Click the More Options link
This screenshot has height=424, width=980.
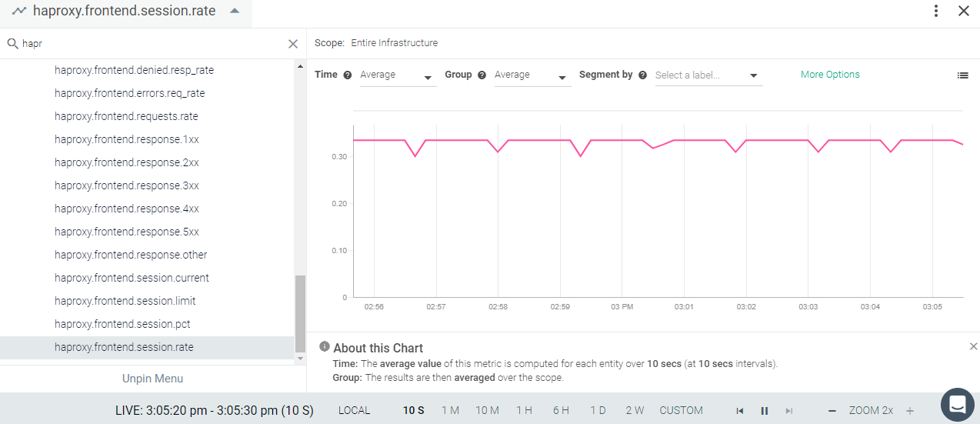tap(830, 75)
